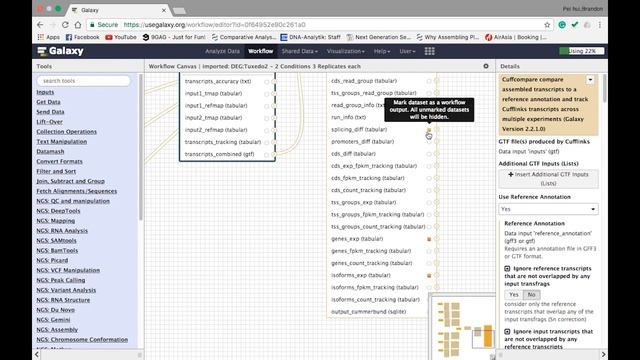
Task: Open Collection Operations section
Action: click(67, 132)
